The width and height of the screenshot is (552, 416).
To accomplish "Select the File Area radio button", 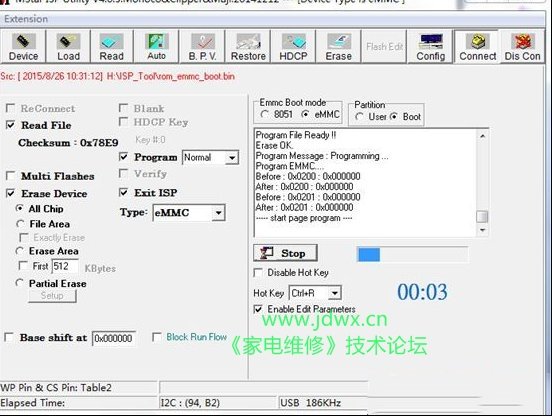I will click(20, 224).
